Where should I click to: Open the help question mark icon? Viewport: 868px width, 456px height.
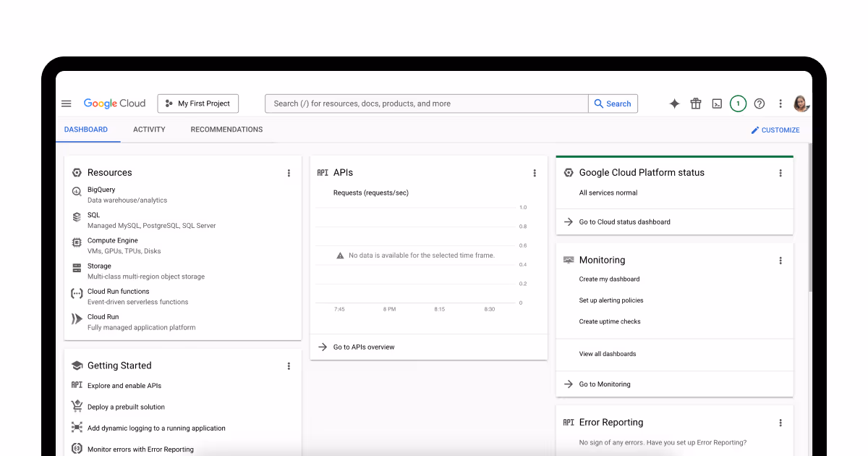(759, 104)
